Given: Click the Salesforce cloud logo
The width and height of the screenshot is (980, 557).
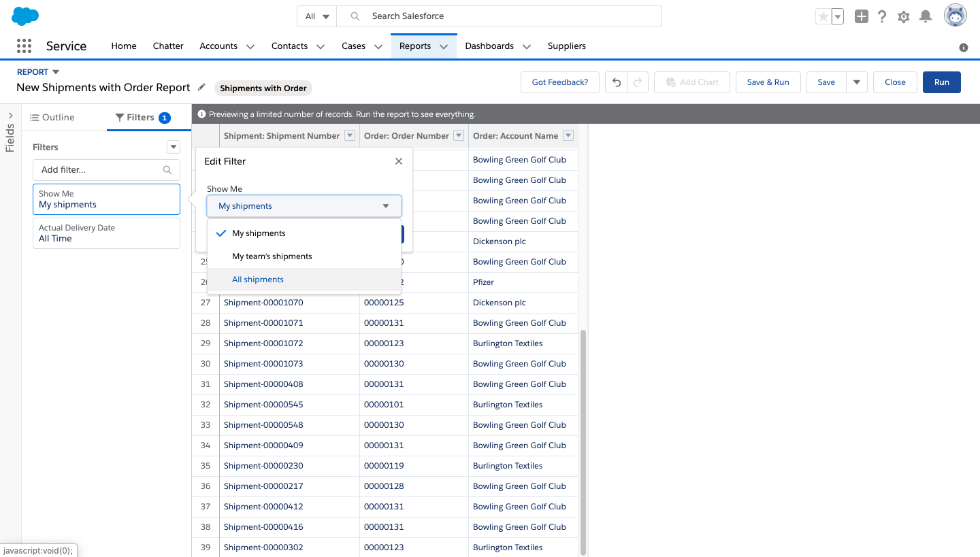Looking at the screenshot, I should (x=25, y=16).
